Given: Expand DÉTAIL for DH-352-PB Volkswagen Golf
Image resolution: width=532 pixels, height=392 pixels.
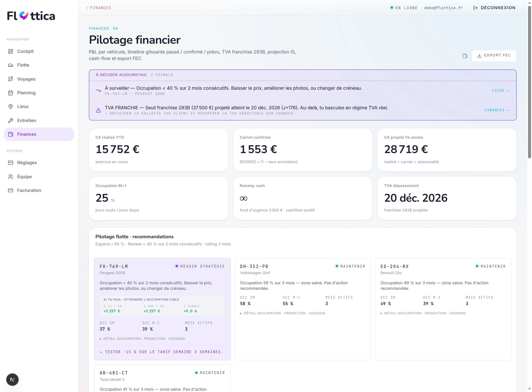Looking at the screenshot, I should (x=283, y=313).
